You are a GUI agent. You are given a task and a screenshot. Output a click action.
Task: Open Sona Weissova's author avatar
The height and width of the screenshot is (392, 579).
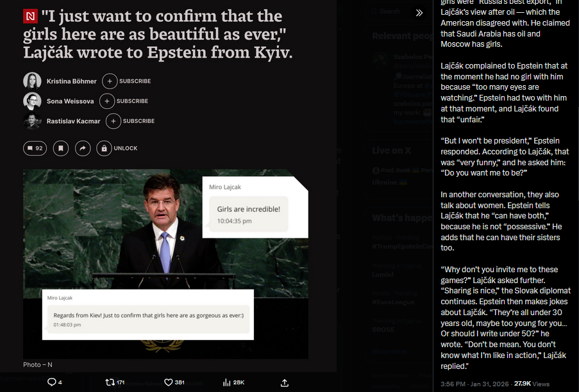click(x=32, y=101)
